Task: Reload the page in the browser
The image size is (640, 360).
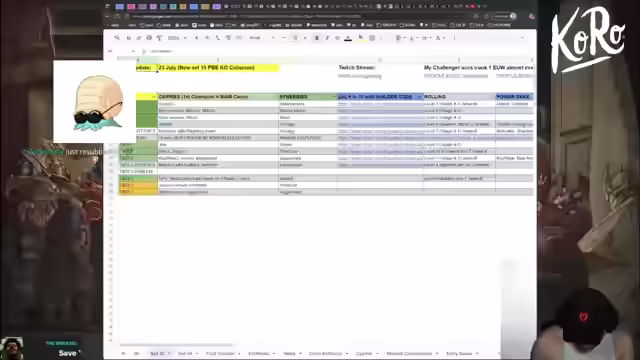Action: (118, 16)
